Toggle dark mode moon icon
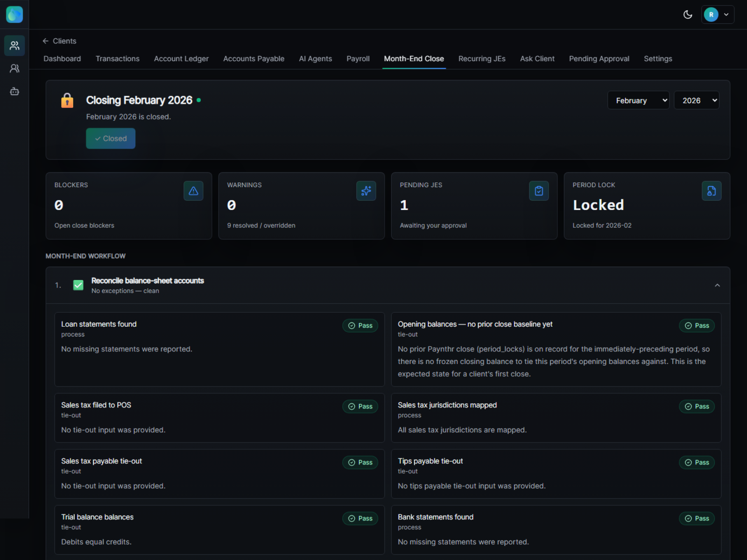Viewport: 747px width, 560px height. (x=688, y=14)
